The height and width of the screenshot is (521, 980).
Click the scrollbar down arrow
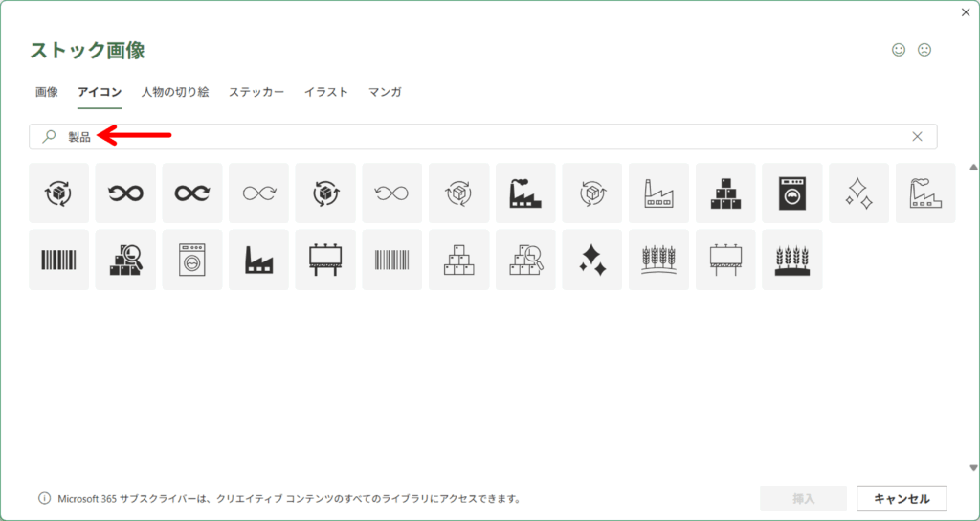[973, 468]
